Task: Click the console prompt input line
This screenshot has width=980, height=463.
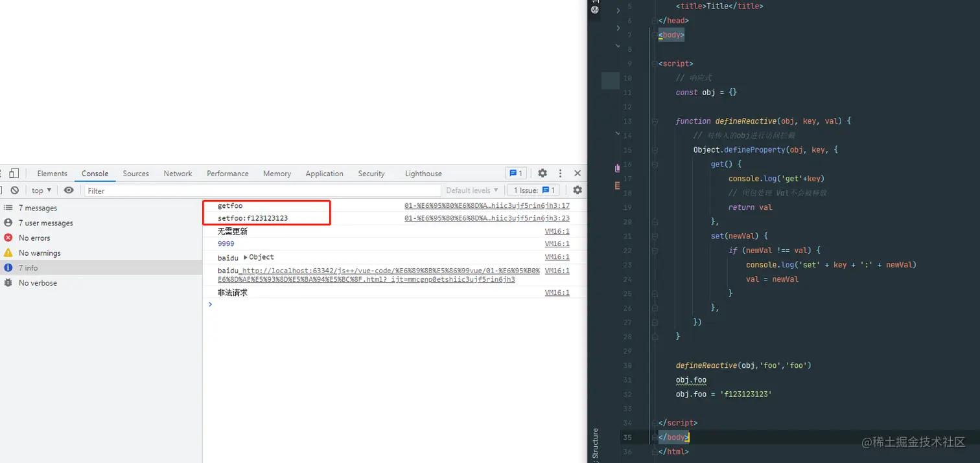Action: click(395, 304)
